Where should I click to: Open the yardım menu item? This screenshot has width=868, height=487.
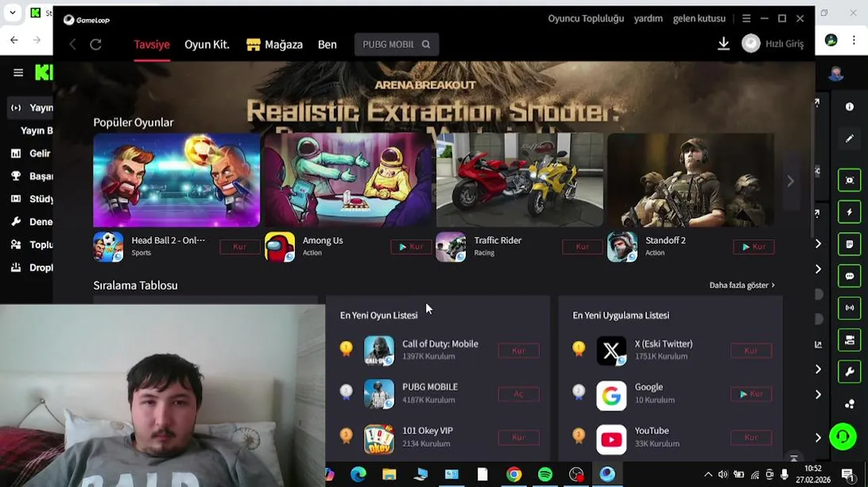tap(648, 19)
